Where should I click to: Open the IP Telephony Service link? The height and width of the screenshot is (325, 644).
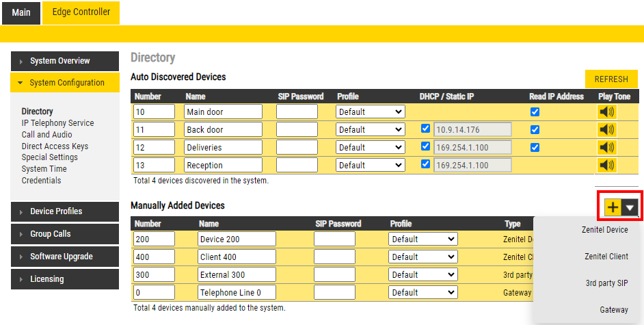[x=57, y=123]
